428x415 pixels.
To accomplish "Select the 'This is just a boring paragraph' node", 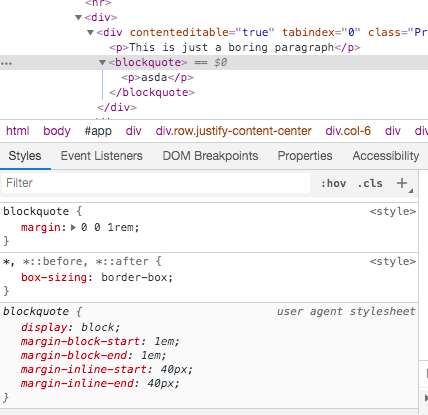I will (235, 47).
